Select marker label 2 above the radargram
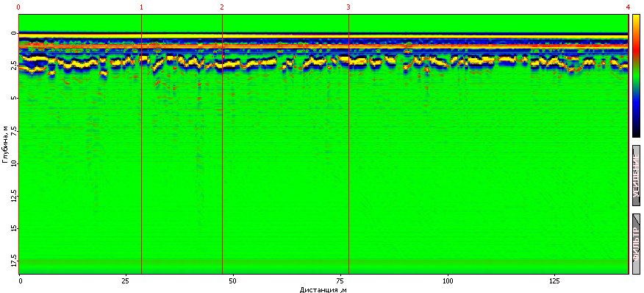The width and height of the screenshot is (644, 293). coord(222,7)
